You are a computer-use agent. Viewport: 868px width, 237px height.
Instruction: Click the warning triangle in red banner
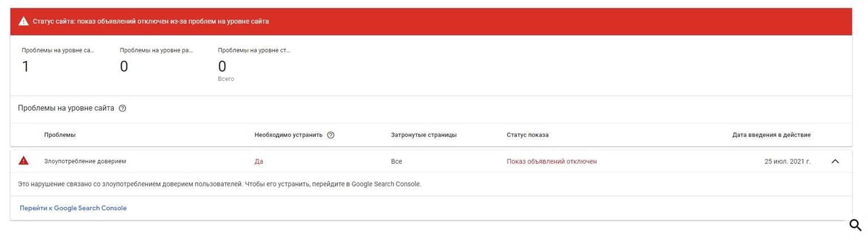pyautogui.click(x=23, y=21)
